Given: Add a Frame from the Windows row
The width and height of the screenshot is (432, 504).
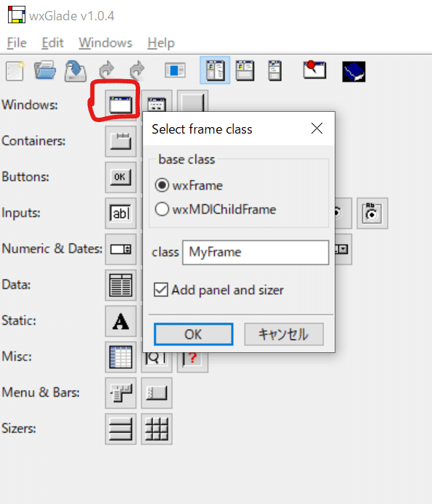Looking at the screenshot, I should pos(121,105).
